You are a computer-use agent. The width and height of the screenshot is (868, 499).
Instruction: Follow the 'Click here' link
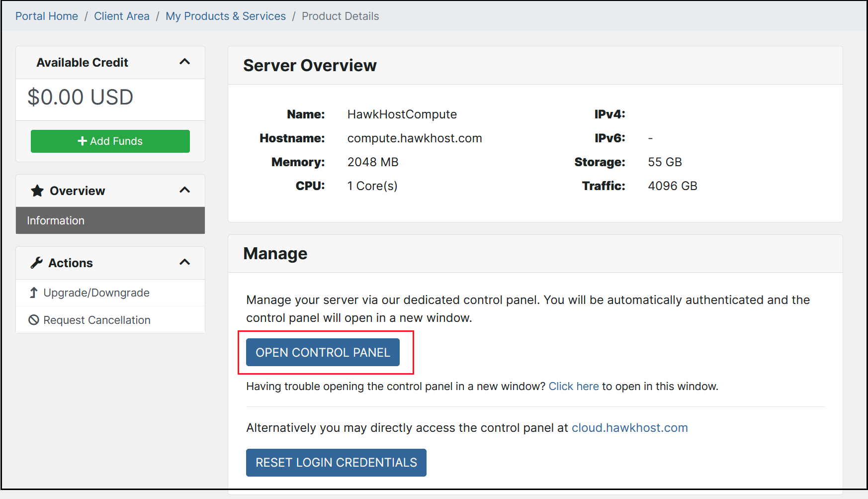[573, 386]
